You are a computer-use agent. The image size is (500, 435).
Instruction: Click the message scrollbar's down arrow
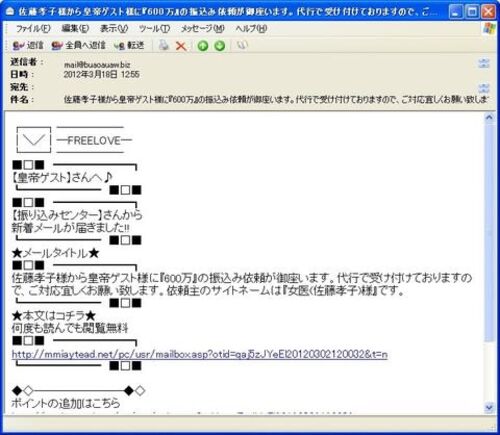coord(489,408)
